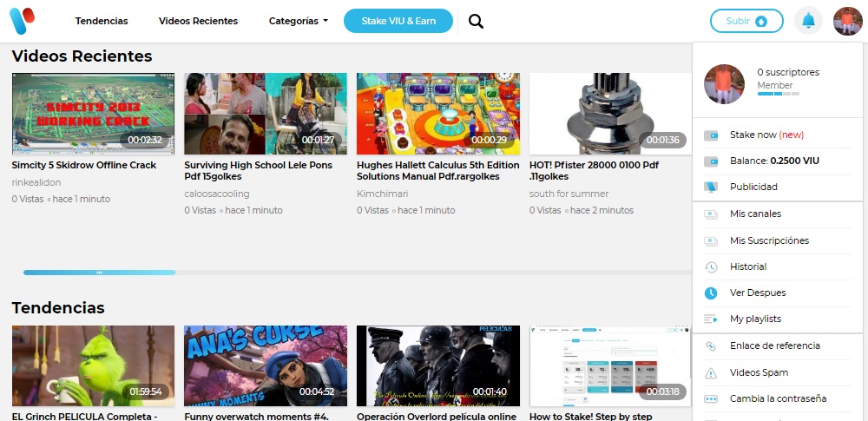Play the Simcity 2013 Working Crack thumbnail
Image resolution: width=868 pixels, height=421 pixels.
pyautogui.click(x=93, y=114)
